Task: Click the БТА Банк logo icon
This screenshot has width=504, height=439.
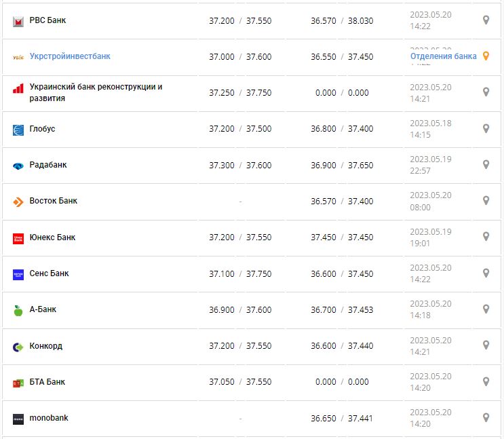Action: 18,383
